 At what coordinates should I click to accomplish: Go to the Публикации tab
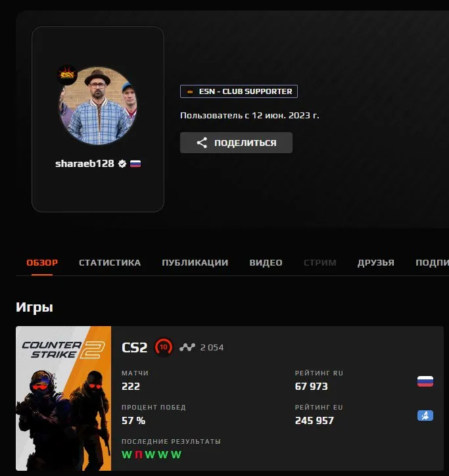pyautogui.click(x=195, y=262)
